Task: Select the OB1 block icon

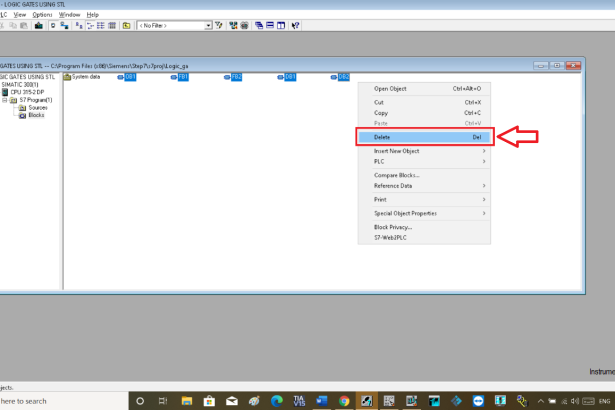Action: tap(127, 77)
